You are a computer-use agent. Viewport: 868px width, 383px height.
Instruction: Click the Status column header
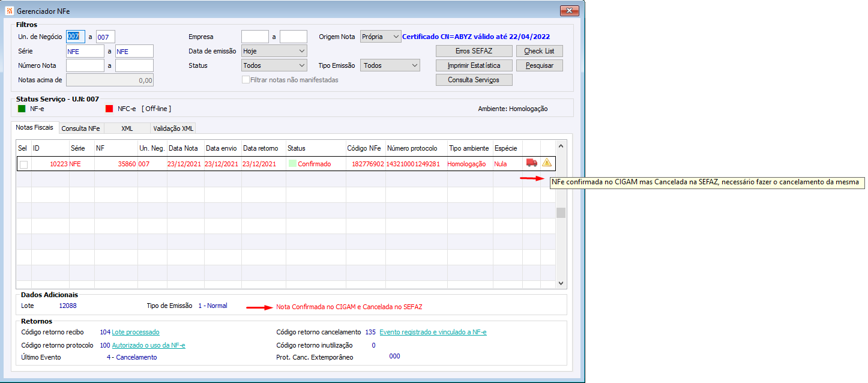coord(315,148)
